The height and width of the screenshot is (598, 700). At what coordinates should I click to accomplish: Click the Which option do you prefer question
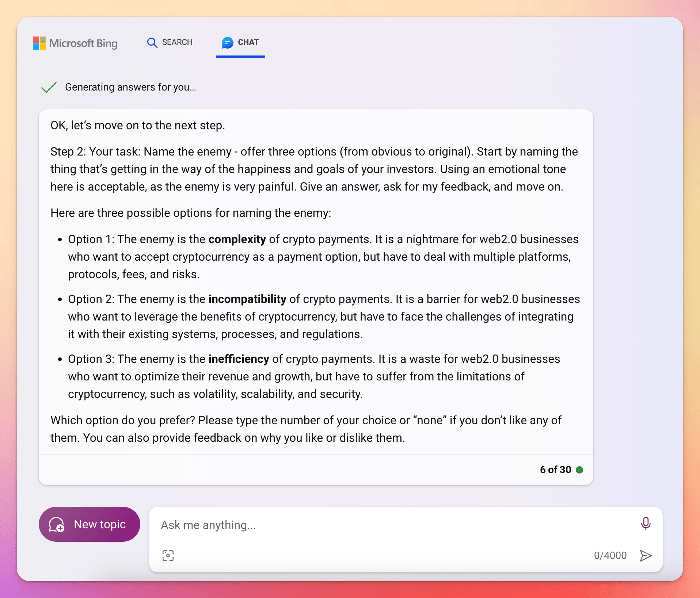[x=306, y=429]
